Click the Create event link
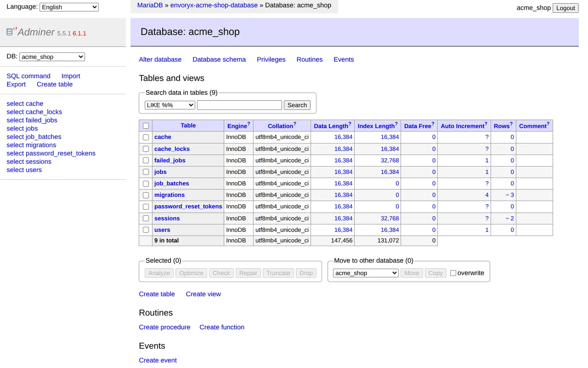Viewport: 588px width, 368px height. [158, 360]
